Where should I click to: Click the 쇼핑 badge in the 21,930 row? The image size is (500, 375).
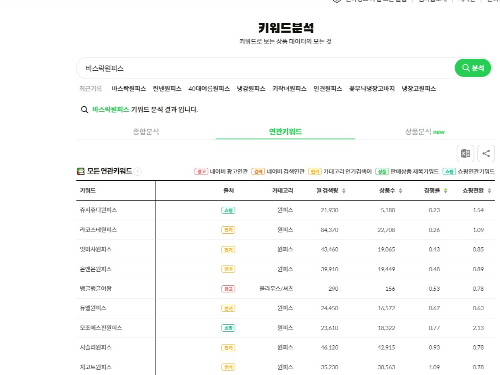coord(228,210)
